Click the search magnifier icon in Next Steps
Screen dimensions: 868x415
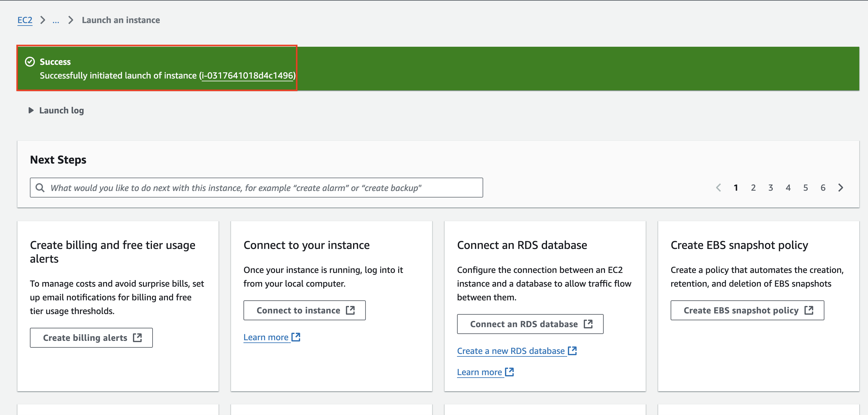[x=40, y=188]
